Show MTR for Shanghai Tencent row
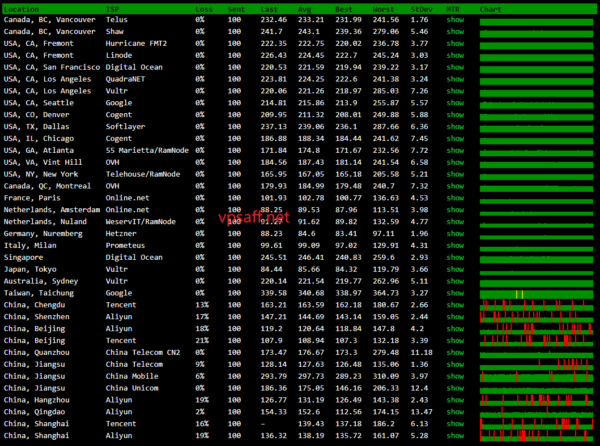This screenshot has height=446, width=600. [455, 423]
